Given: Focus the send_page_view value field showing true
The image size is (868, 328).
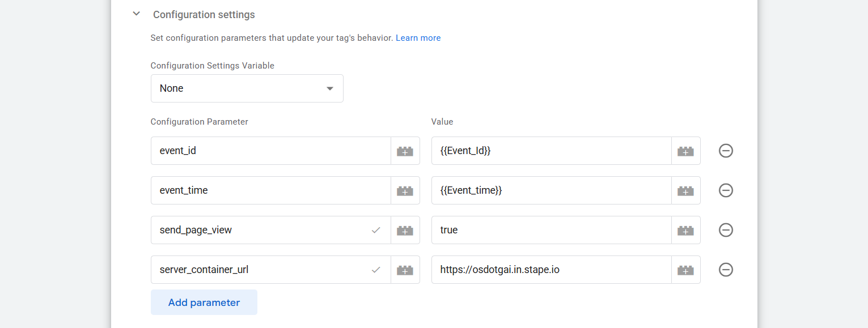Looking at the screenshot, I should tap(551, 230).
